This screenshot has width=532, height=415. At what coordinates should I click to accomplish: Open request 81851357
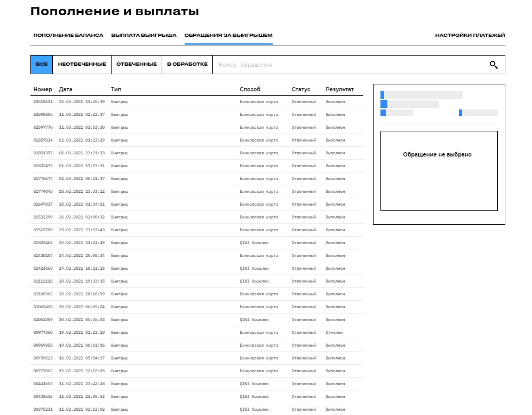pos(197,153)
